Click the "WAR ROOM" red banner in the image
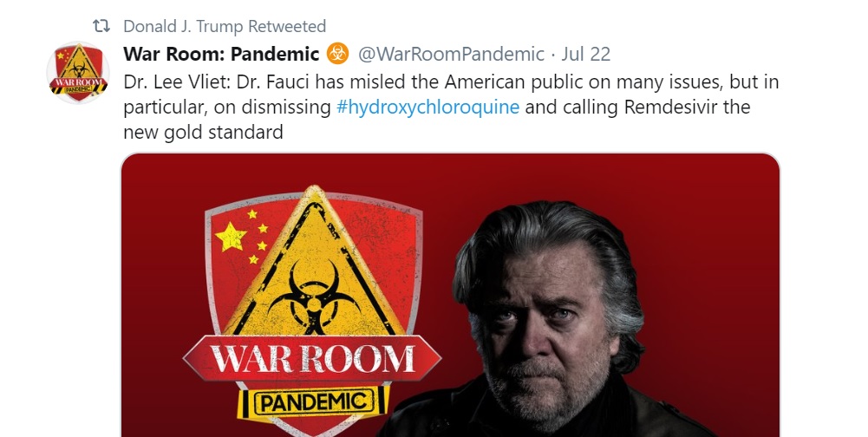Viewport: 868px width, 437px height. click(312, 358)
